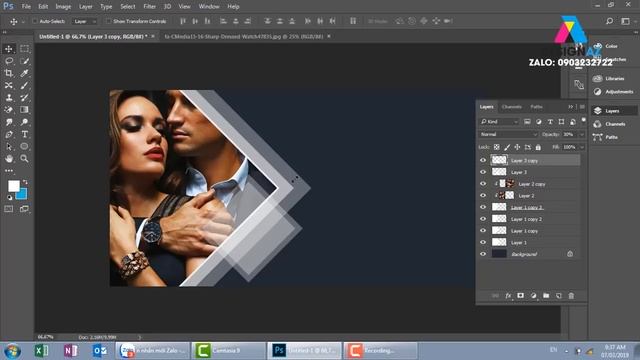Open the Opacity value dropdown
The height and width of the screenshot is (360, 640).
582,134
